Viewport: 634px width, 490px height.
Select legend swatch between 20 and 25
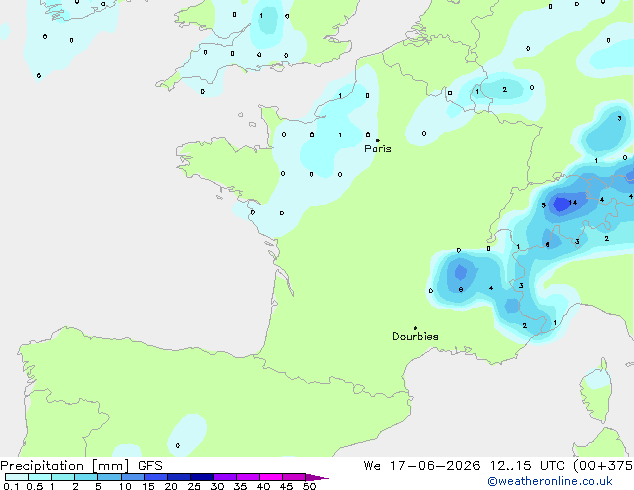click(x=179, y=477)
